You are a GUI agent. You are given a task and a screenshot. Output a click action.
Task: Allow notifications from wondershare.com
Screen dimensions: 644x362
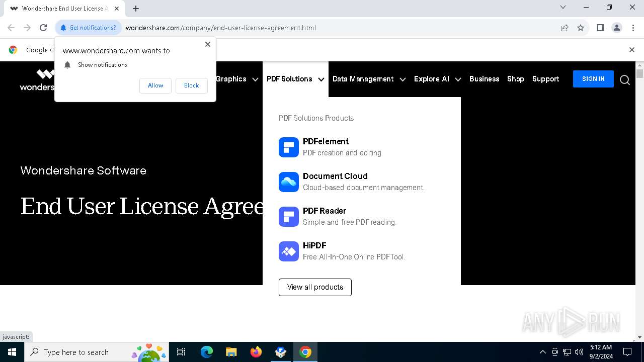coord(155,85)
